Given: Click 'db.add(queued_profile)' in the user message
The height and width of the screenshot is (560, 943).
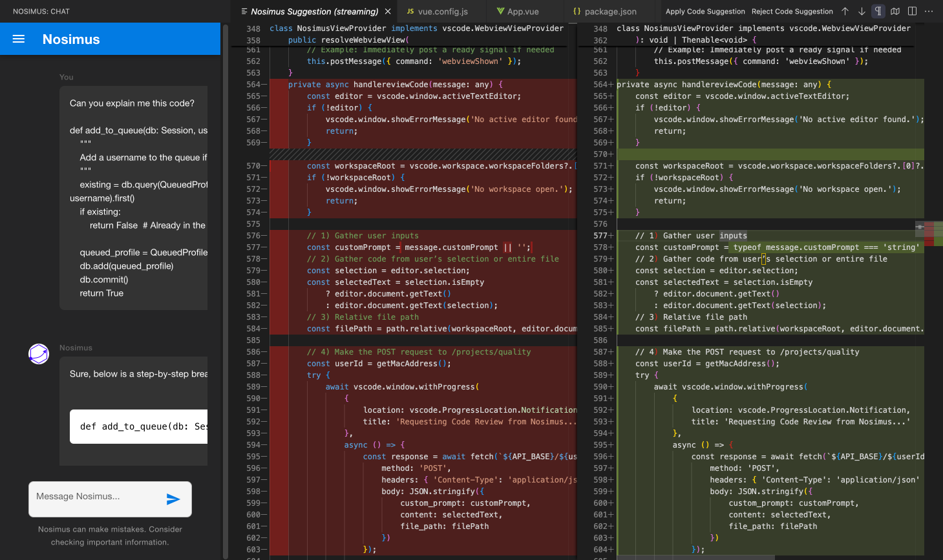Looking at the screenshot, I should point(127,266).
